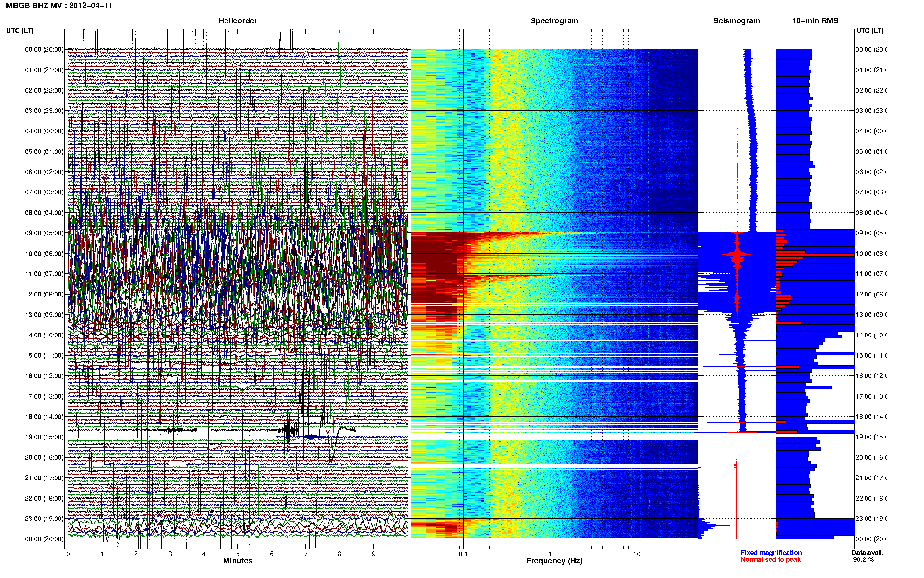The width and height of the screenshot is (924, 578).
Task: Click the left '22:00 (18:00)' time label
Action: pos(44,498)
